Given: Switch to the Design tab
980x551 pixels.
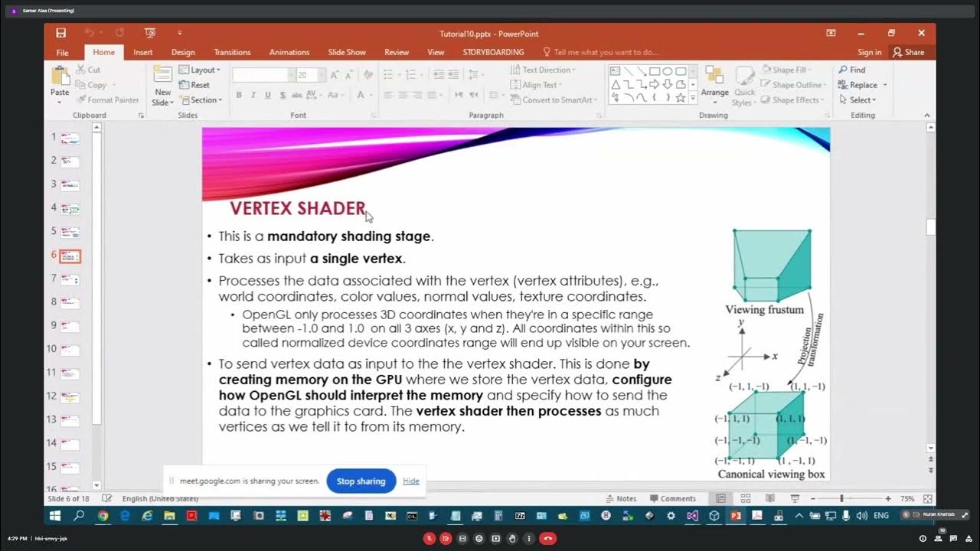Looking at the screenshot, I should coord(183,52).
